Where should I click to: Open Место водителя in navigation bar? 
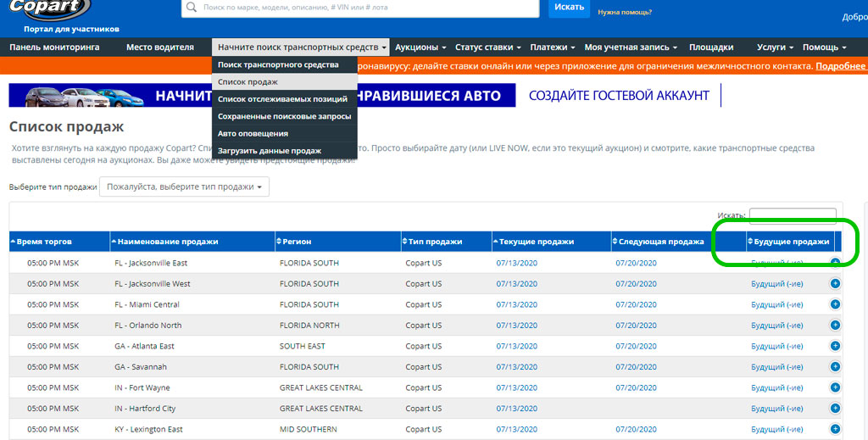[x=160, y=47]
